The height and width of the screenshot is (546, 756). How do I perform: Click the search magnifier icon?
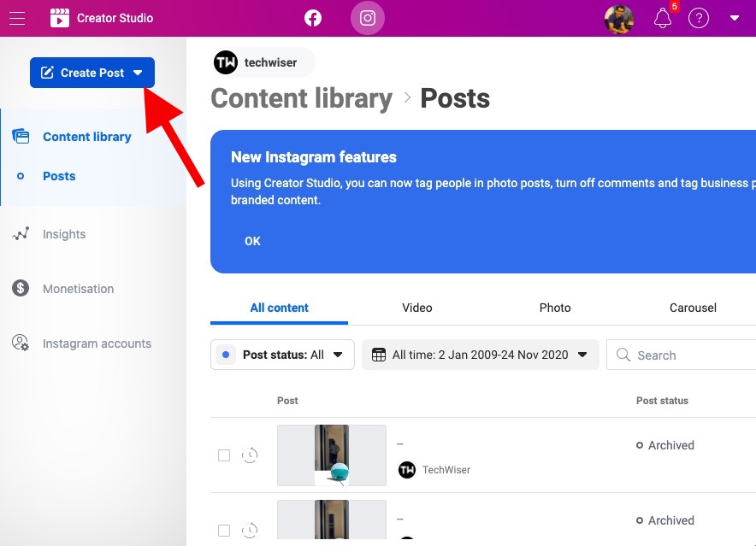pos(623,355)
